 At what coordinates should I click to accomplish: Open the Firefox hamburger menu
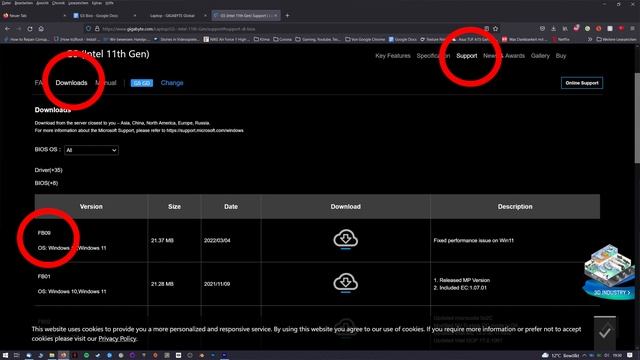[x=632, y=29]
